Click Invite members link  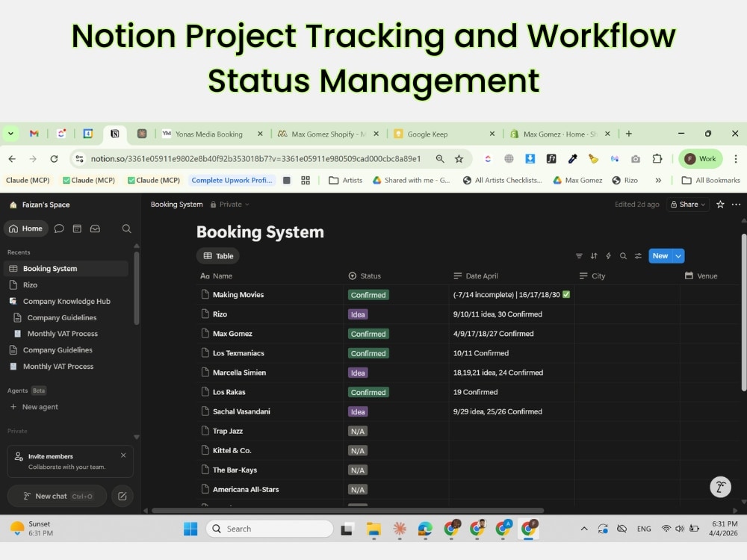tap(51, 456)
